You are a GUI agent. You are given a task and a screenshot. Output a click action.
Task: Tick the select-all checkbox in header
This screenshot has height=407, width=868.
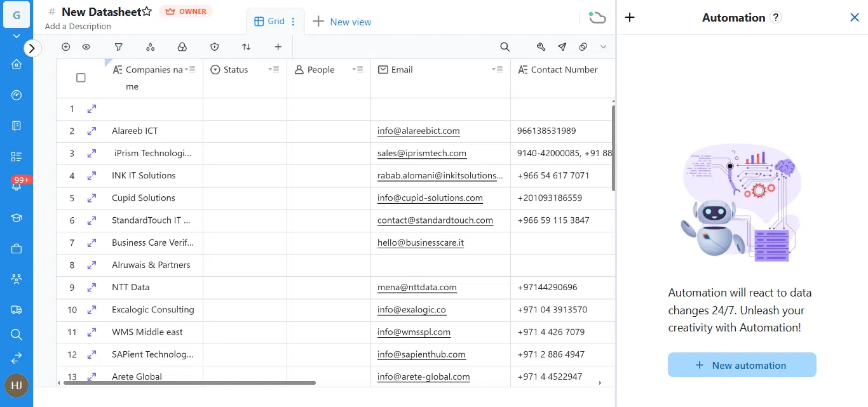pos(81,78)
